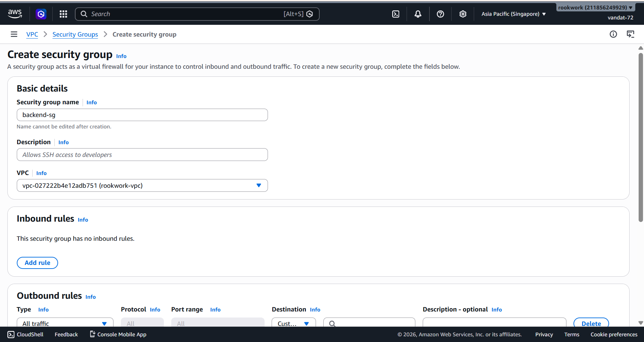The width and height of the screenshot is (644, 342).
Task: Focus the Security group name field
Action: (x=142, y=115)
